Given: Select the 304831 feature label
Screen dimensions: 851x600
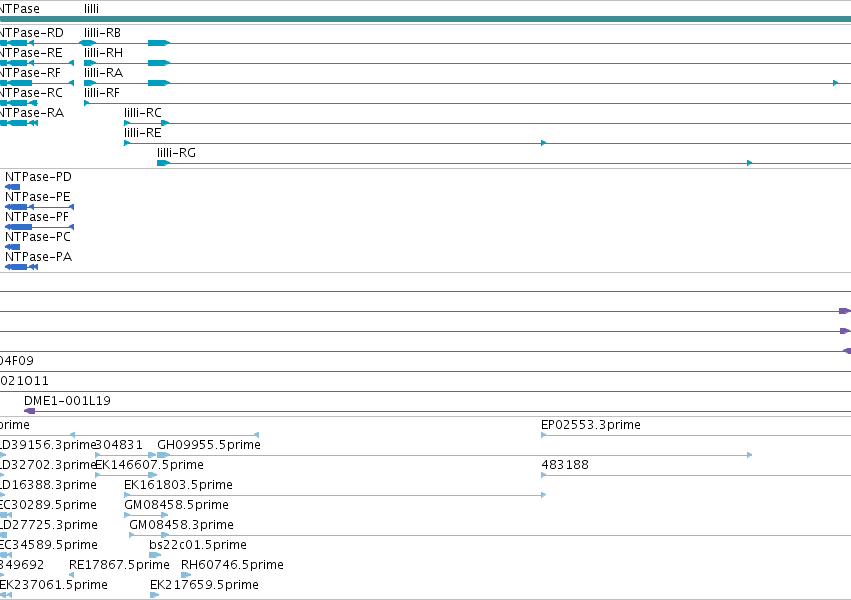Looking at the screenshot, I should [x=119, y=445].
